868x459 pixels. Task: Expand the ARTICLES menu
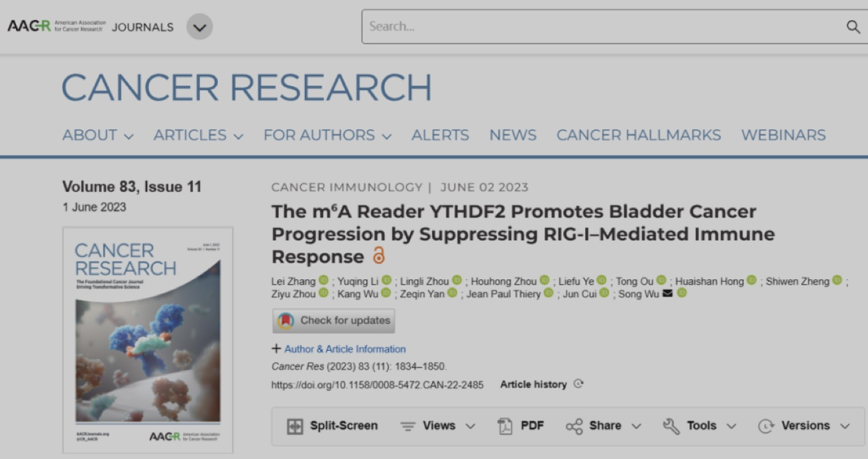coord(199,135)
